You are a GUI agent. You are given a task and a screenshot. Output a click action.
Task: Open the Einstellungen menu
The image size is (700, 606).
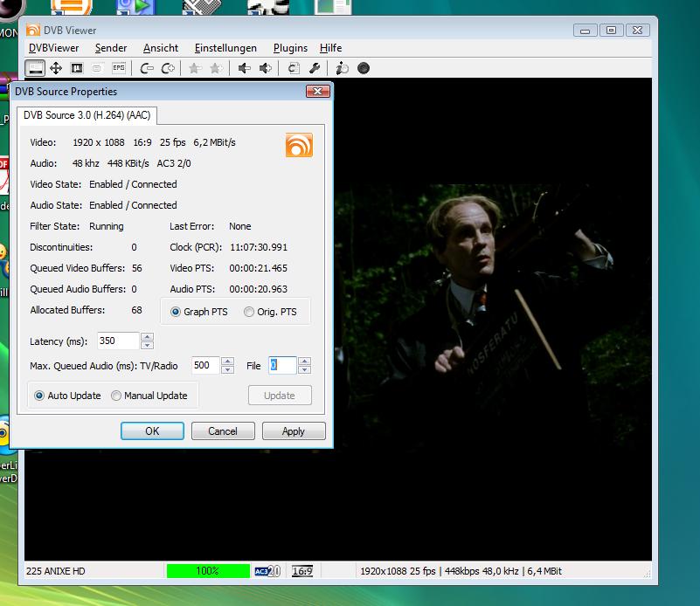pos(225,48)
